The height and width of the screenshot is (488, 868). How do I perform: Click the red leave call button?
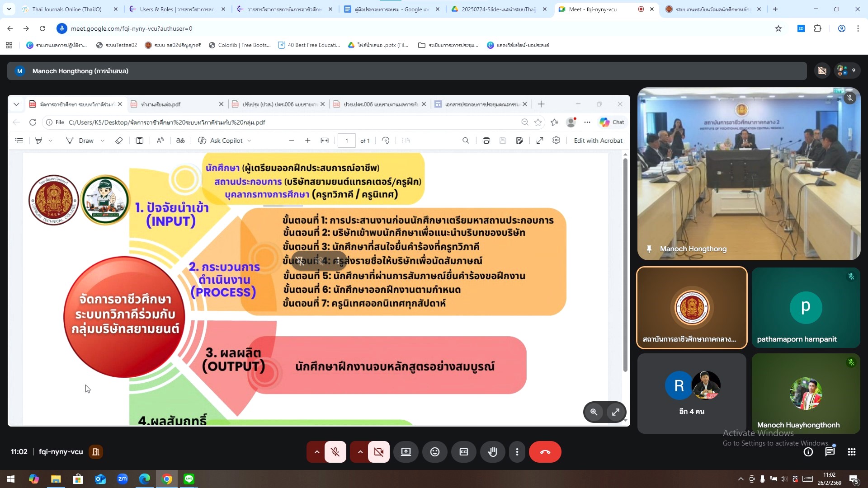[545, 452]
